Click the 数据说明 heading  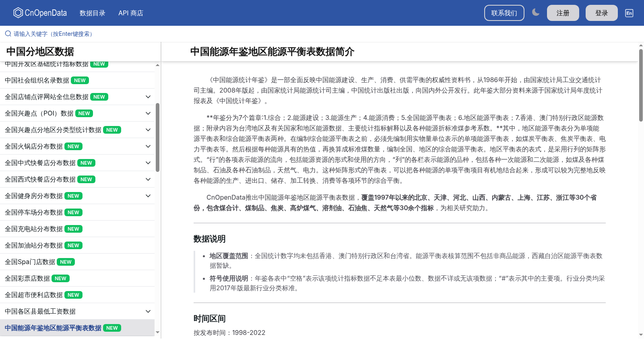(209, 239)
